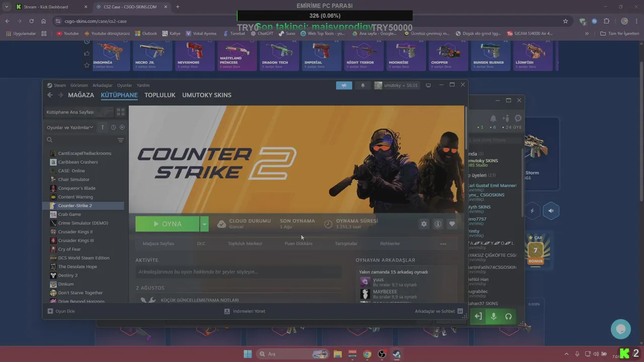Click Windows Start button in taskbar
644x362 pixels.
[x=248, y=354]
